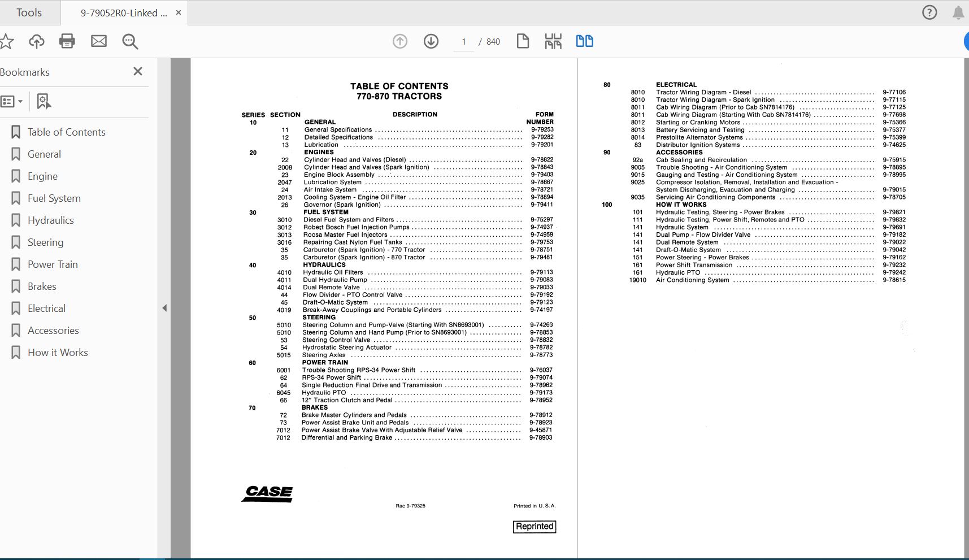The height and width of the screenshot is (560, 969).
Task: Click the zoom out magnifier icon
Action: click(129, 41)
